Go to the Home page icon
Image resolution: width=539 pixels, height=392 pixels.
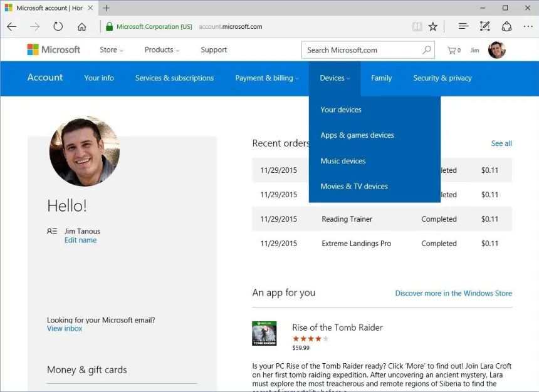[x=82, y=26]
